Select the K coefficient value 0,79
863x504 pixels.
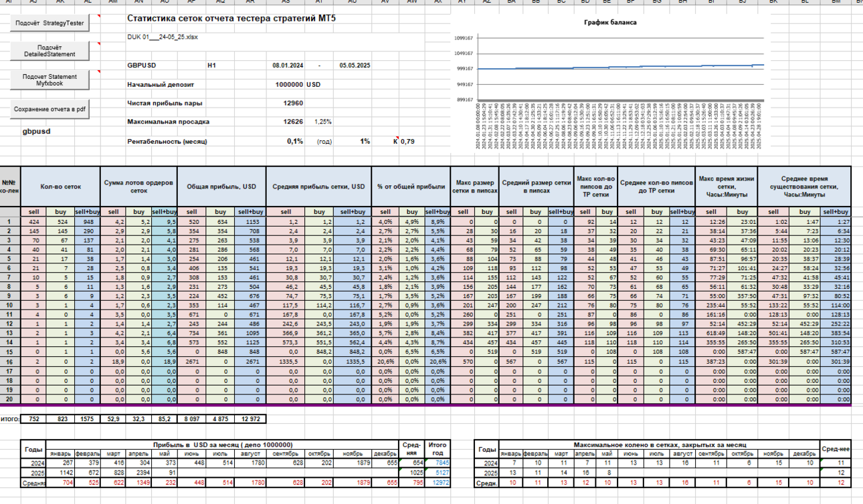coord(407,142)
